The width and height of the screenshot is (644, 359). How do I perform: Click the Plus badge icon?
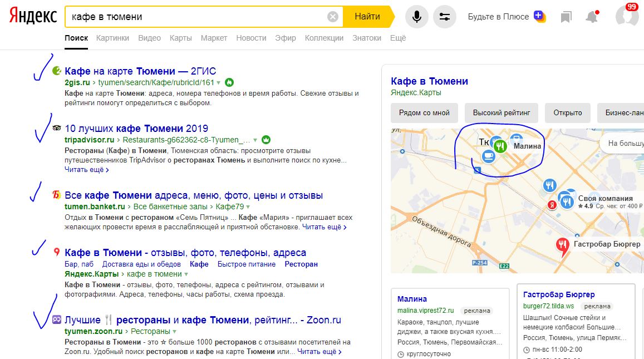(x=539, y=17)
